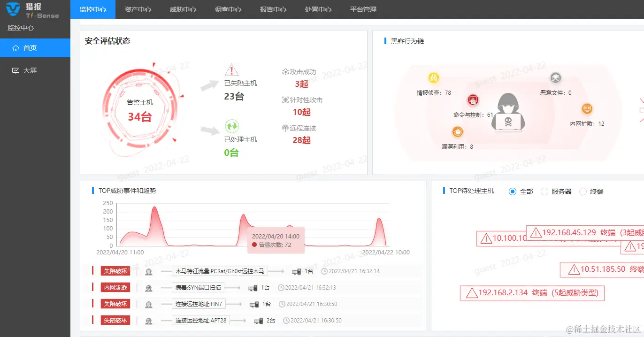Click the hacker figure in the behavior chain
The image size is (644, 337).
508,112
